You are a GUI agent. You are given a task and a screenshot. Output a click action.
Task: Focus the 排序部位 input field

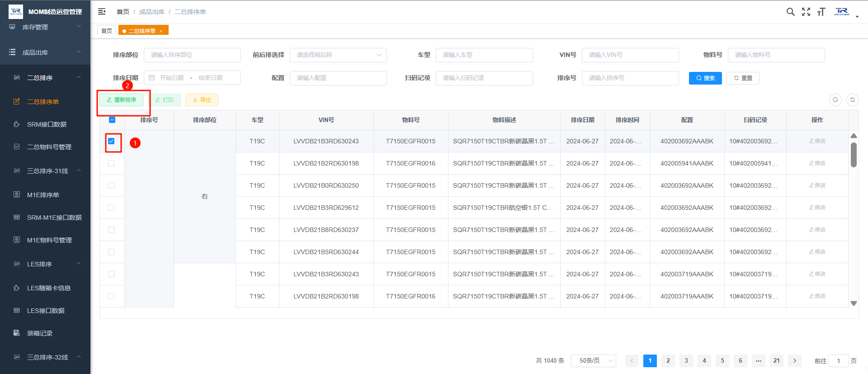click(192, 55)
